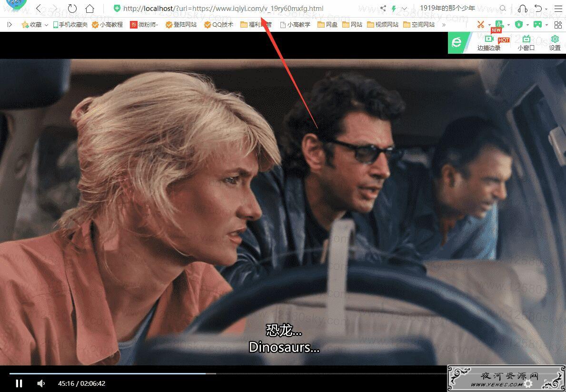Expand the chevron beside the lightning icon
566x392 pixels.
(404, 8)
